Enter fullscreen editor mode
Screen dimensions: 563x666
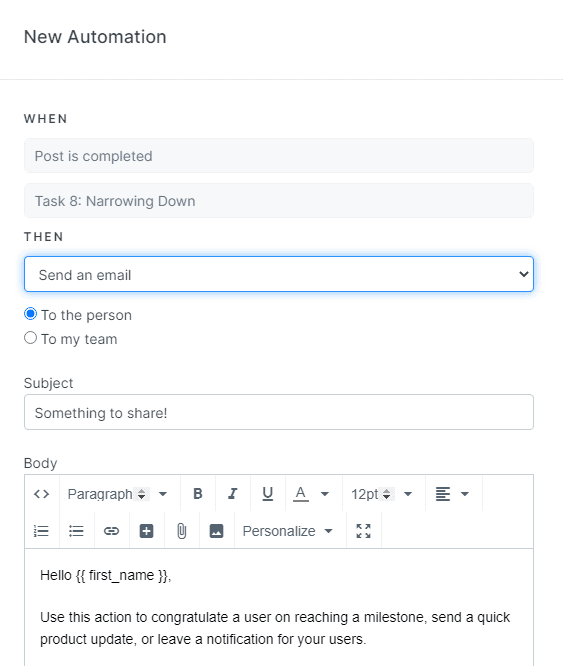pyautogui.click(x=363, y=531)
